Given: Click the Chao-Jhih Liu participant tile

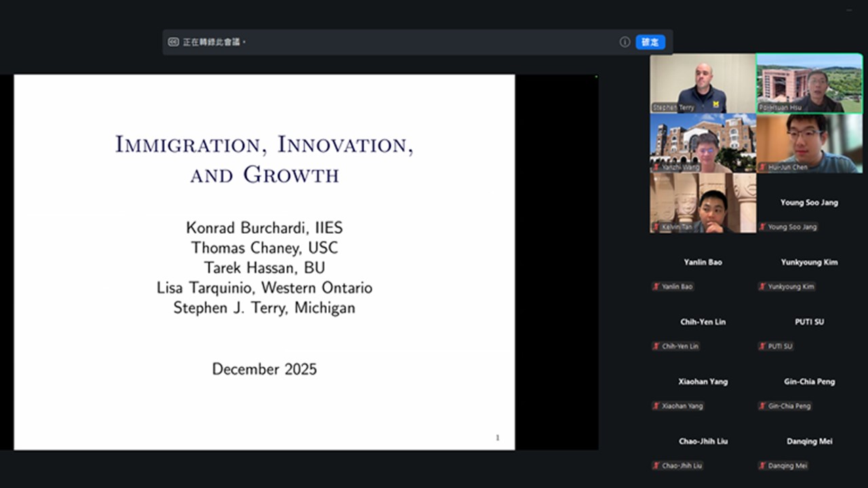Looking at the screenshot, I should pyautogui.click(x=703, y=441).
